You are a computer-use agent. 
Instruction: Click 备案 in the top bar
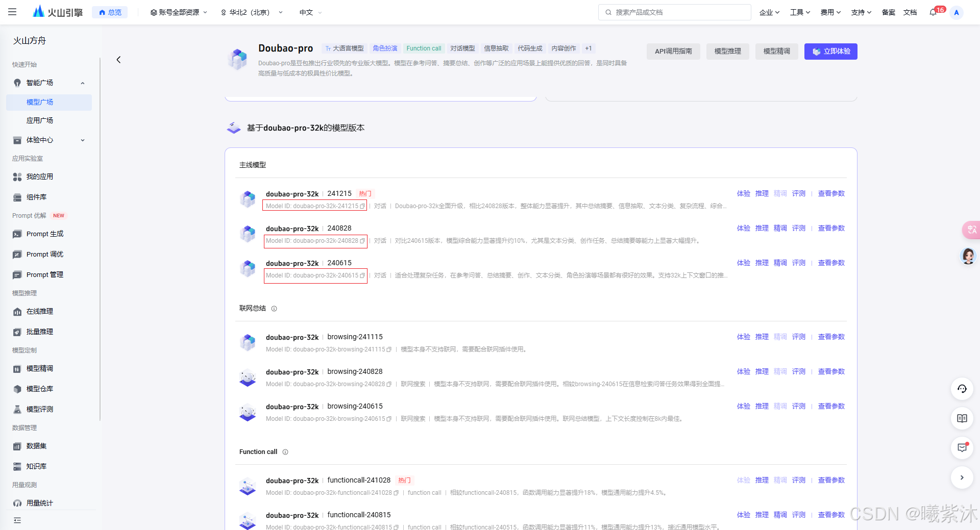[x=888, y=12]
